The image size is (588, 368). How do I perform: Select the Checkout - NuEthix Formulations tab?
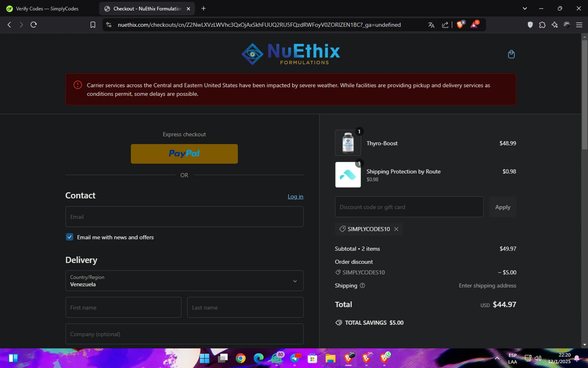click(147, 9)
